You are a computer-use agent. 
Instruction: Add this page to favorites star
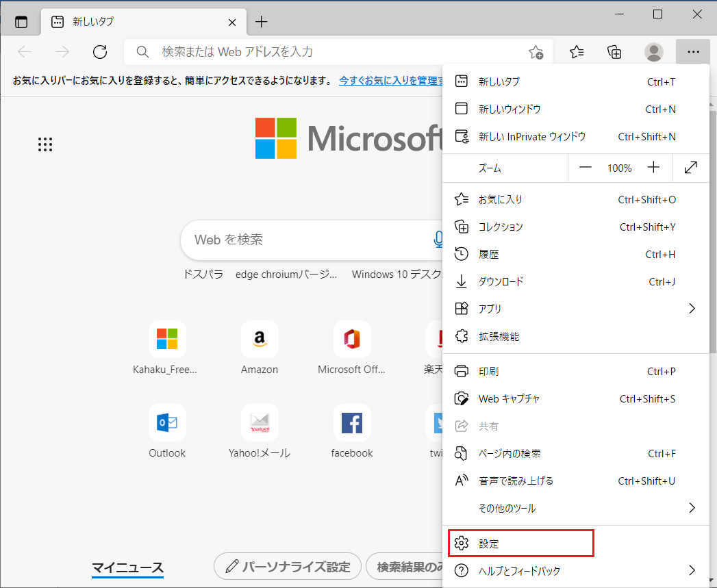tap(536, 52)
